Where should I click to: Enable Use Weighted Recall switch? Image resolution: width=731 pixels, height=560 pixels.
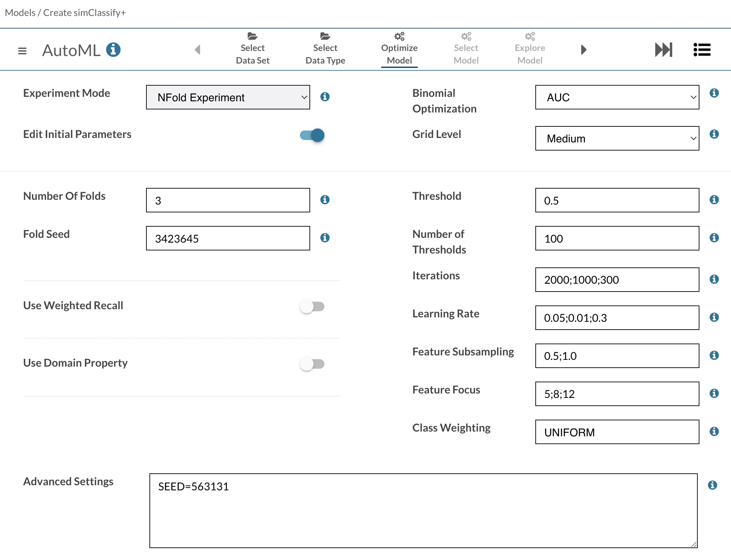pyautogui.click(x=312, y=307)
